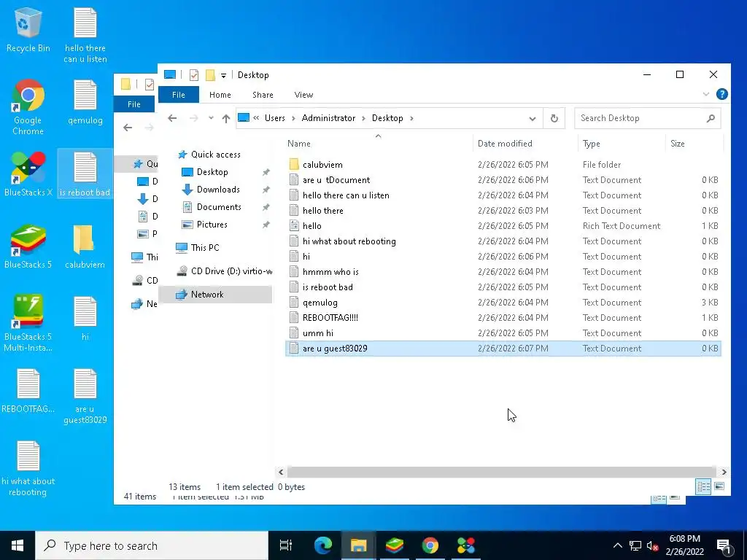Select the calubviem folder icon on the desktop

pos(85,246)
